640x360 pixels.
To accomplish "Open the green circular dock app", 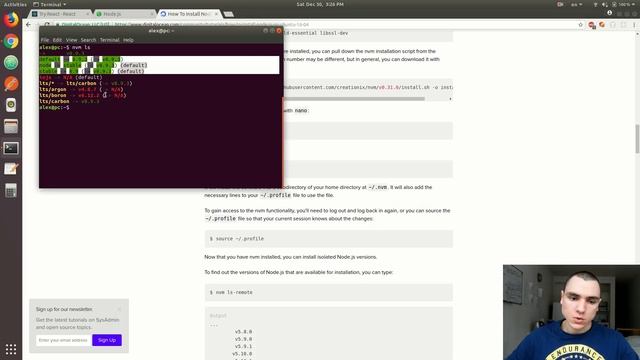I will tap(11, 62).
